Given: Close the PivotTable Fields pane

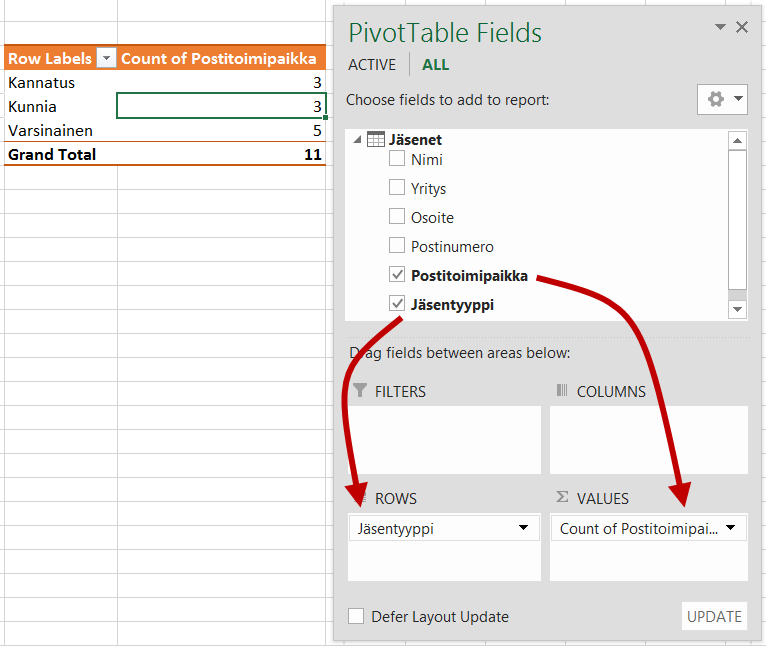Looking at the screenshot, I should click(x=741, y=28).
